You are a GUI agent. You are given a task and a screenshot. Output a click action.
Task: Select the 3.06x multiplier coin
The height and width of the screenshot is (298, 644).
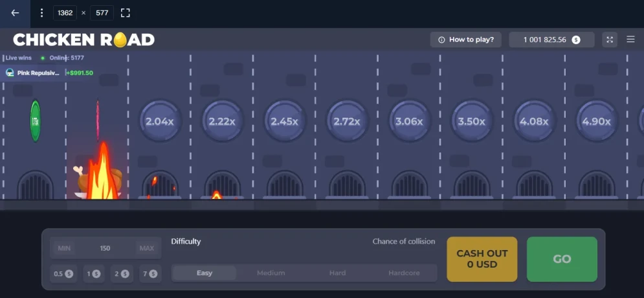410,121
